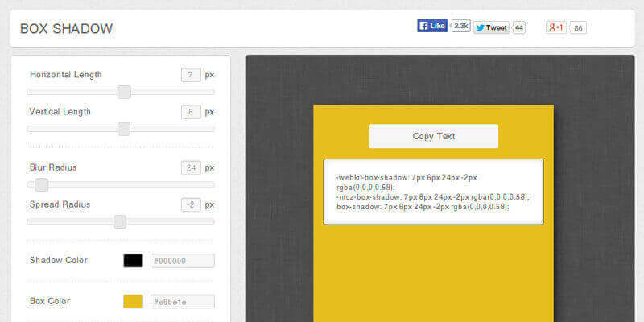644x322 pixels.
Task: Focus the Vertical Length value field
Action: click(191, 112)
